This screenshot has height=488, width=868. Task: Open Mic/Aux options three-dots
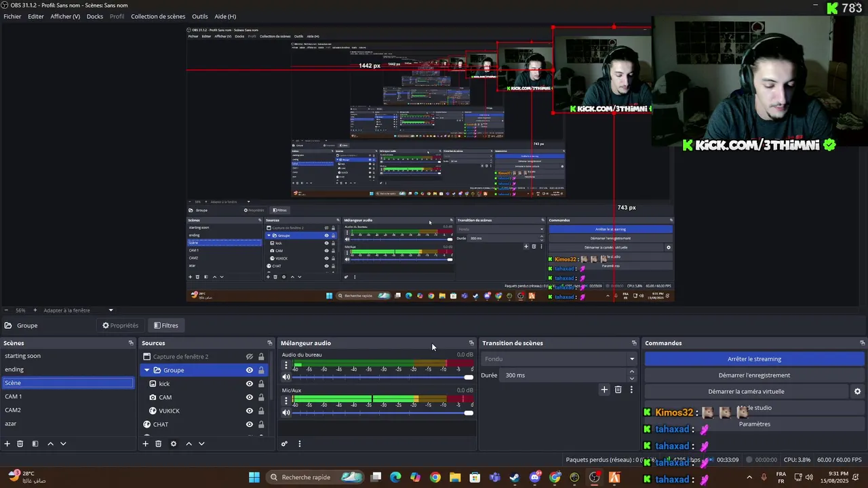coord(286,401)
